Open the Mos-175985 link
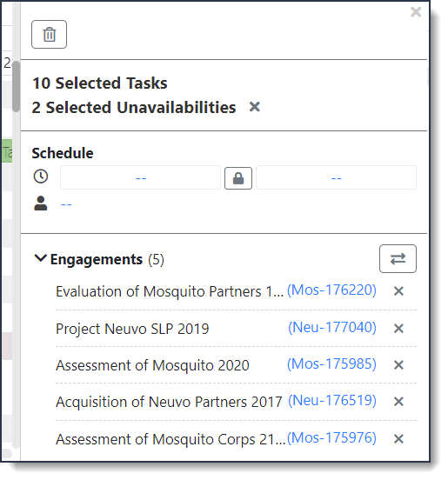 331,364
